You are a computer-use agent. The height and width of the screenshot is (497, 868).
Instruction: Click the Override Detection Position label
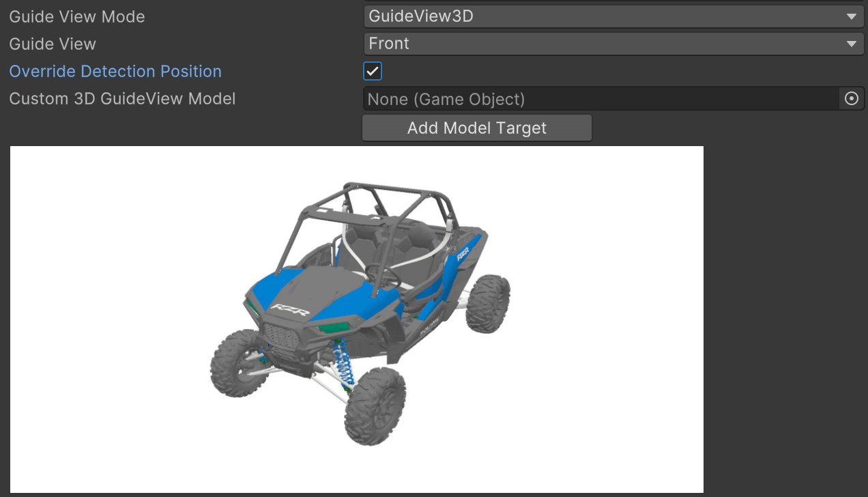115,71
